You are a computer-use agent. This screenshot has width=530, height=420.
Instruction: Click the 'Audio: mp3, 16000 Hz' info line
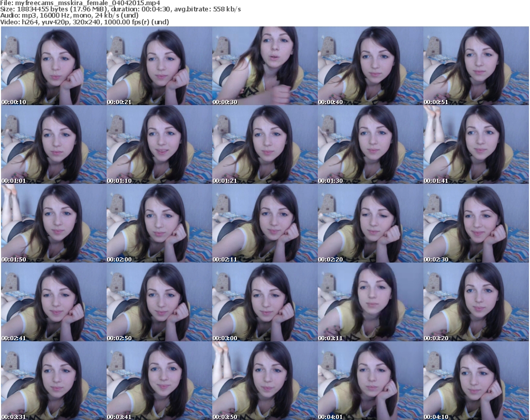69,16
